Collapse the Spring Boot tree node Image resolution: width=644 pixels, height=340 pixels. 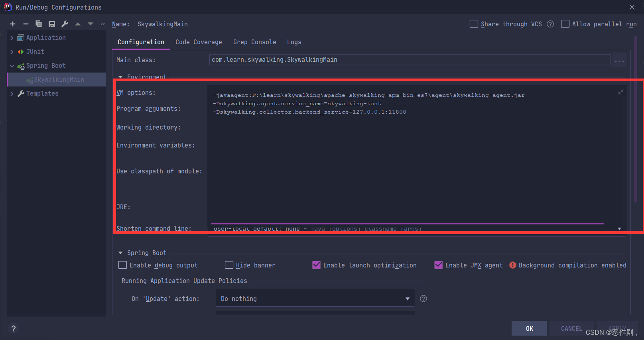[x=12, y=66]
